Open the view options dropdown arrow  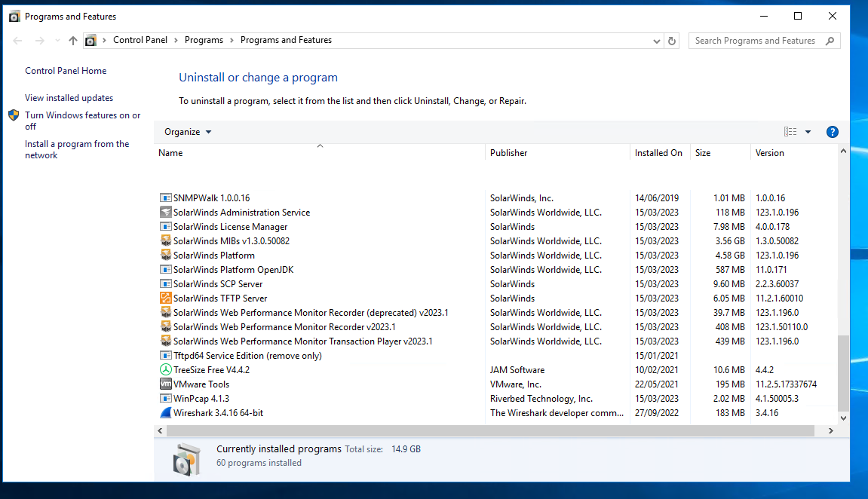pyautogui.click(x=808, y=132)
